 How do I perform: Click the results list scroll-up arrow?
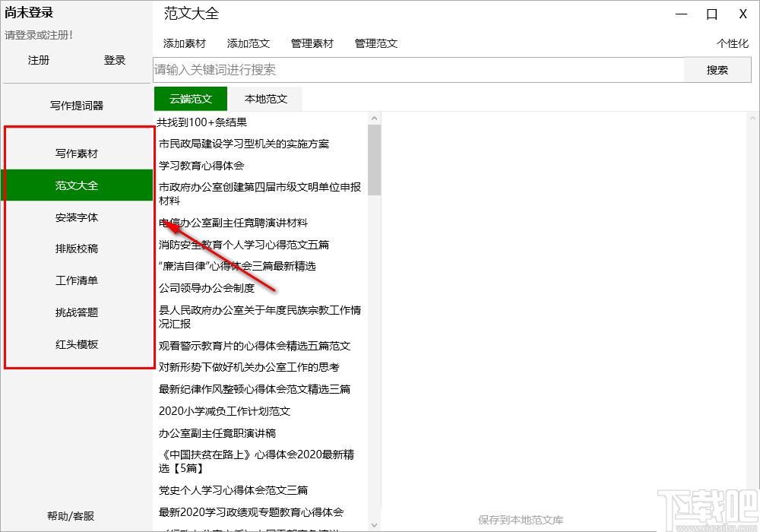click(374, 119)
